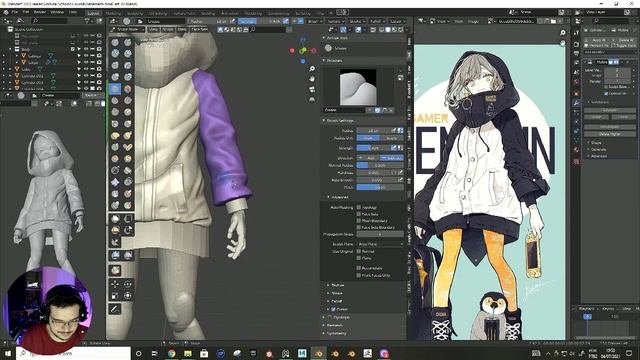Set brush direction to Add
This screenshot has width=640, height=360.
click(368, 158)
